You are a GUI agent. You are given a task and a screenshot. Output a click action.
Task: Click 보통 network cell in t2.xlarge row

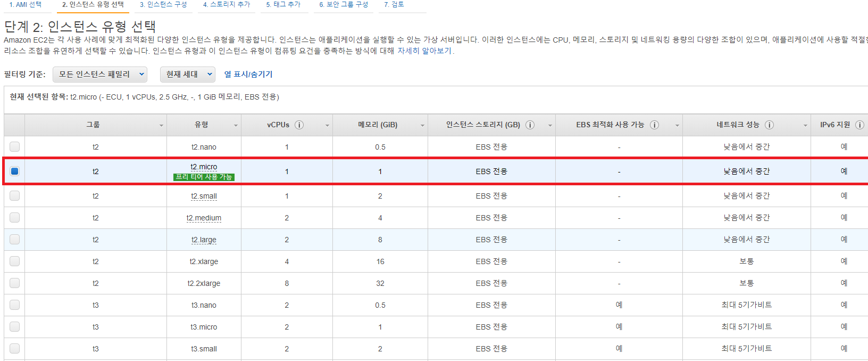747,261
